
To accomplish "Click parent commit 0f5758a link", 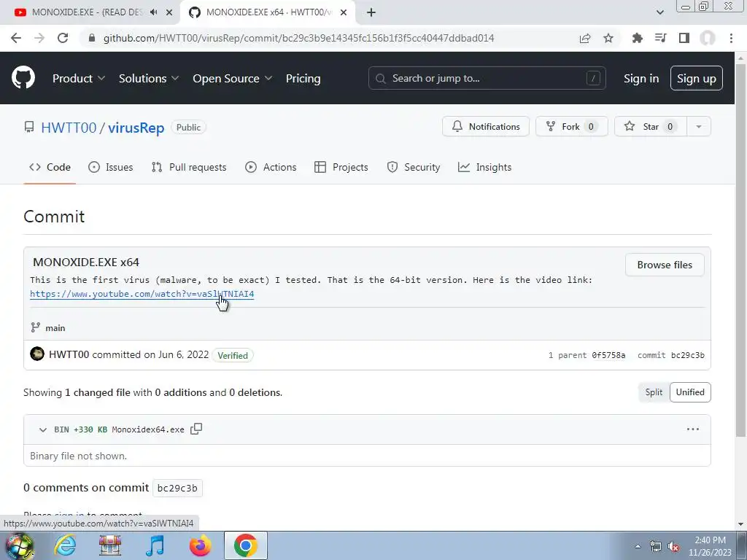I will tap(608, 355).
